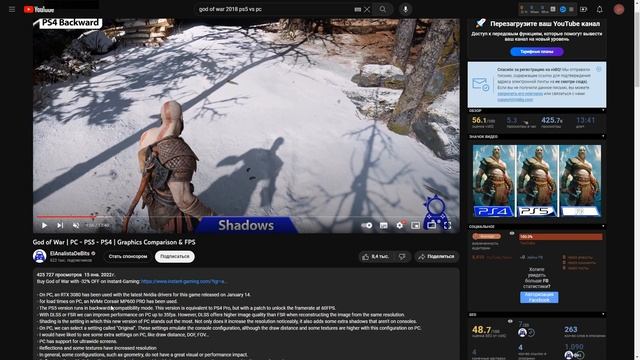Open notifications bell
This screenshot has width=640, height=360.
(x=600, y=9)
